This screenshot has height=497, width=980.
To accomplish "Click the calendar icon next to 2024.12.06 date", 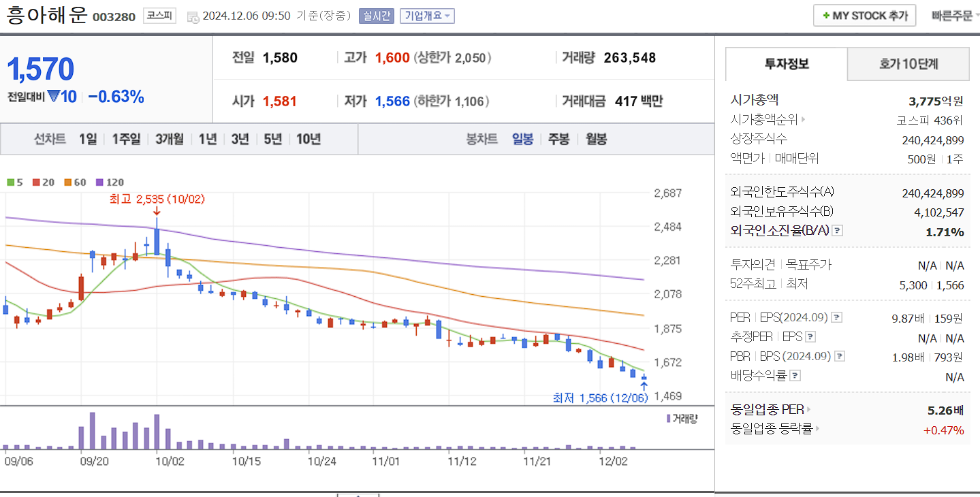I will 195,16.
